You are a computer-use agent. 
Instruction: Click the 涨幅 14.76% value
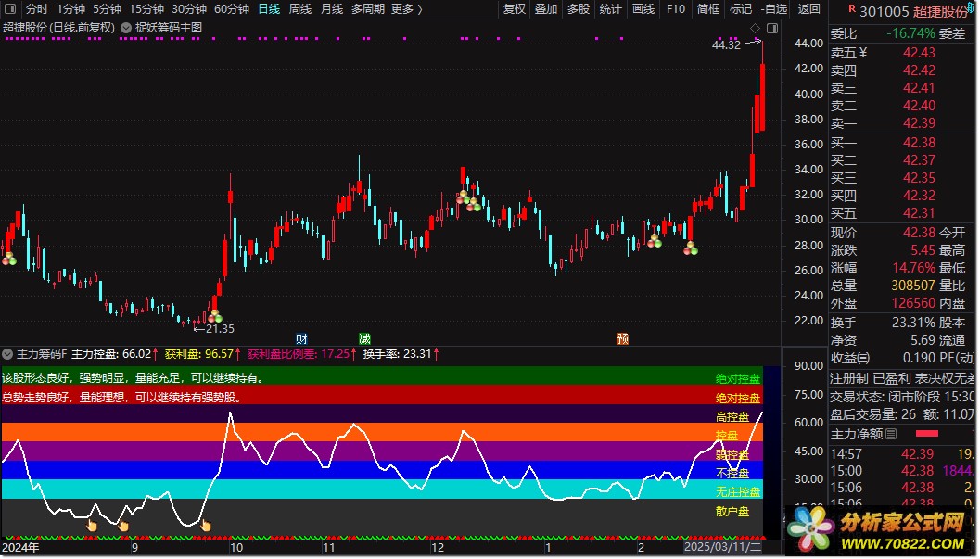point(913,268)
